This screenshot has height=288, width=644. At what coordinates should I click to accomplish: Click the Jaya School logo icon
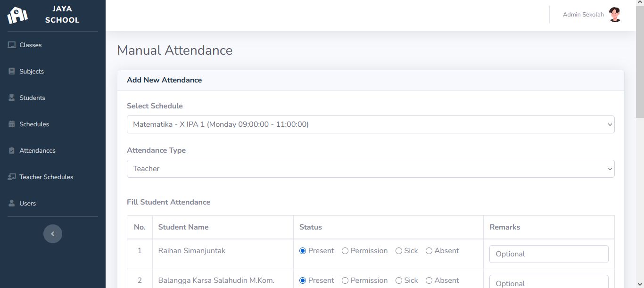click(x=17, y=15)
